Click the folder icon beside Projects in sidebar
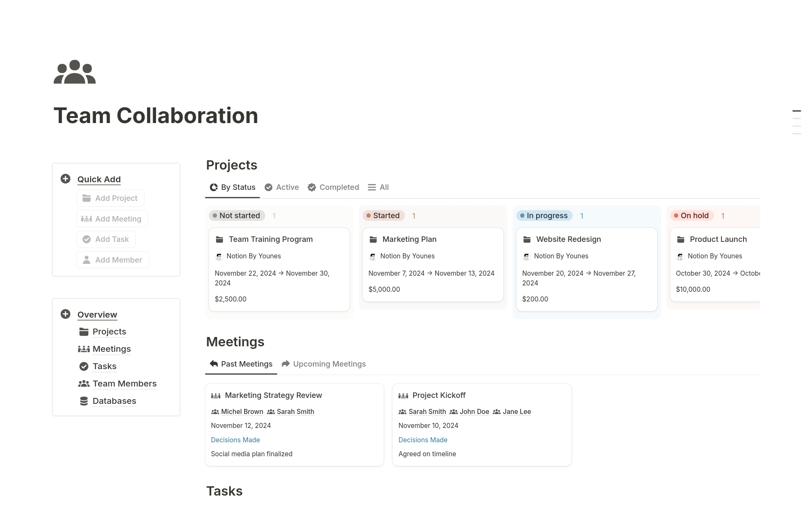Screen dimensions: 812x507 [83, 332]
